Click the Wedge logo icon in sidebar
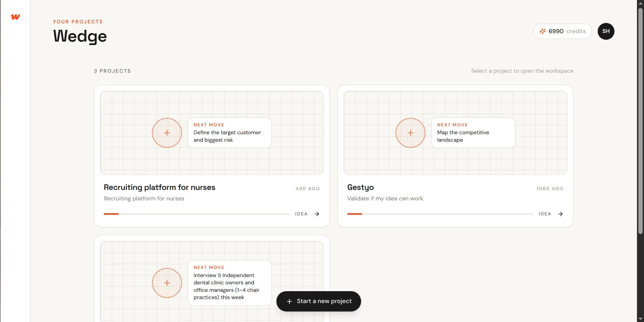644x322 pixels. [x=15, y=17]
